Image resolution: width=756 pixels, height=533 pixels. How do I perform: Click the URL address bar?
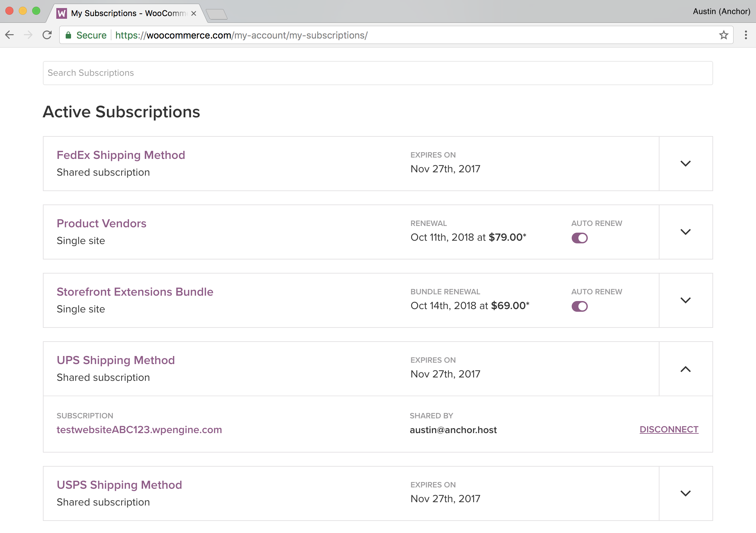[x=396, y=35]
